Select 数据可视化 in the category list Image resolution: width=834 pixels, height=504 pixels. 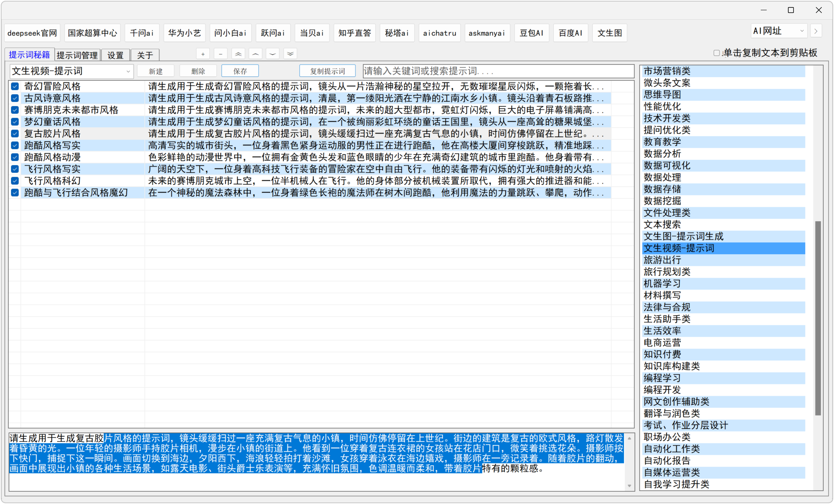[x=723, y=166]
